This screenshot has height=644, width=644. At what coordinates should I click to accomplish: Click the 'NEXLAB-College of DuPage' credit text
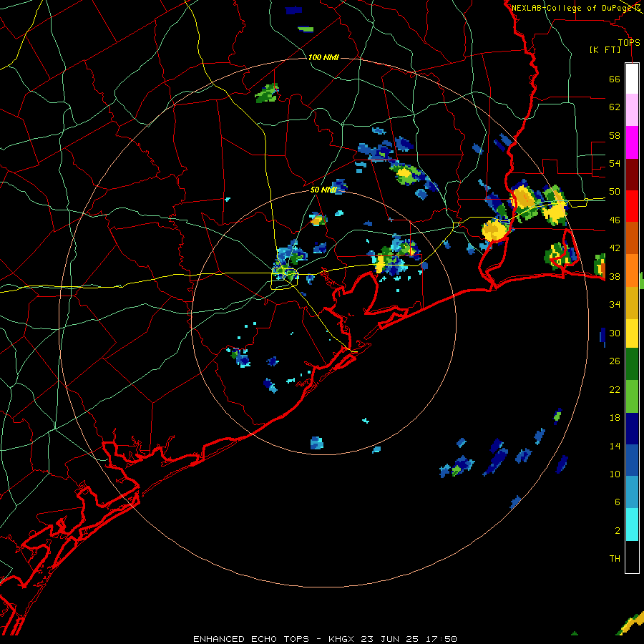572,8
